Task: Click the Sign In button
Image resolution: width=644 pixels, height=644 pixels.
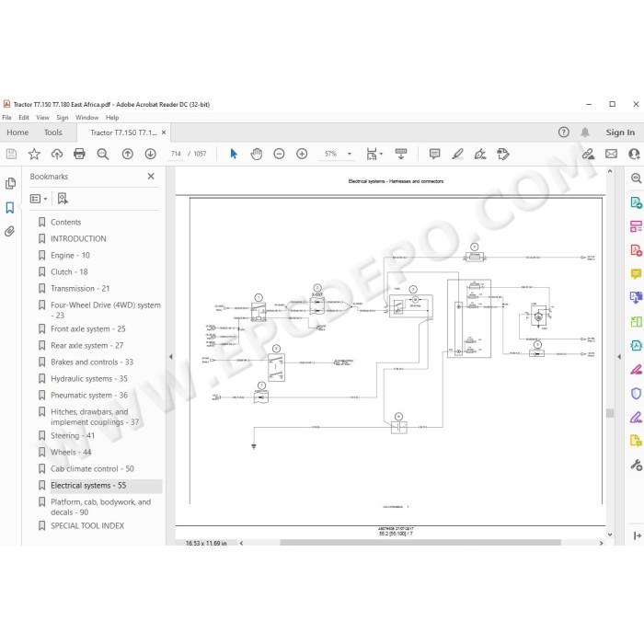Action: [x=620, y=132]
